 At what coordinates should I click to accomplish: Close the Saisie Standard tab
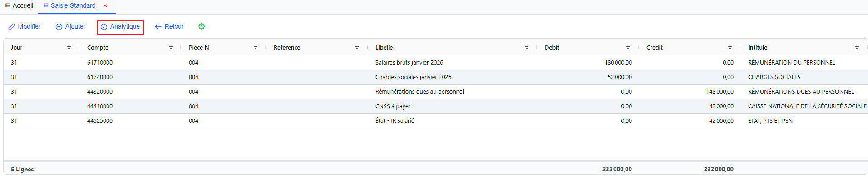point(105,5)
